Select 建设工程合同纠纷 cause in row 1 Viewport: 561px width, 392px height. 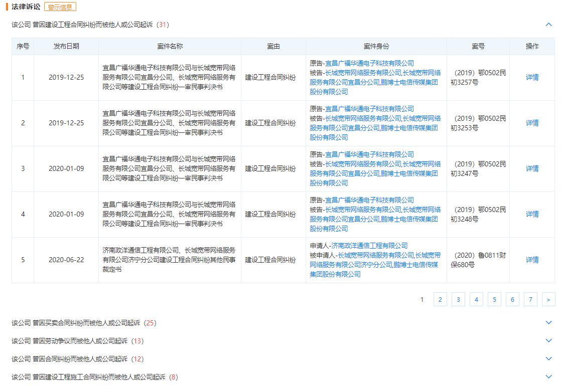(x=270, y=77)
